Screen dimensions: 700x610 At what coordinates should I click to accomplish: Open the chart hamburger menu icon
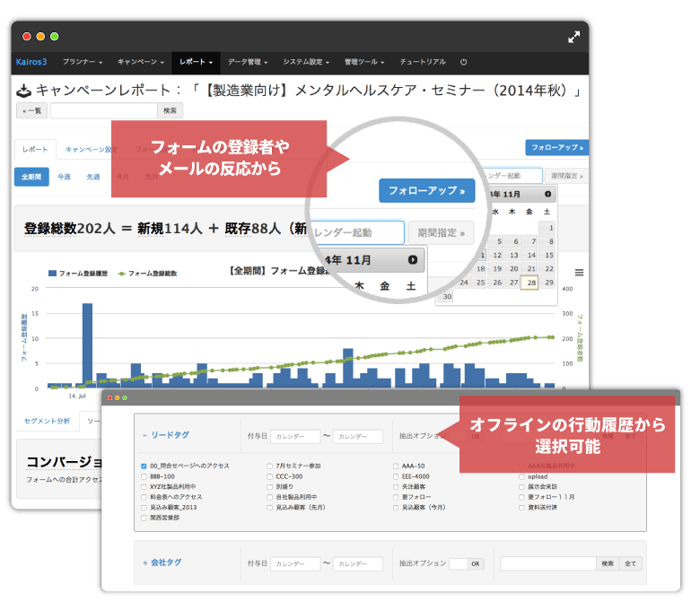580,273
